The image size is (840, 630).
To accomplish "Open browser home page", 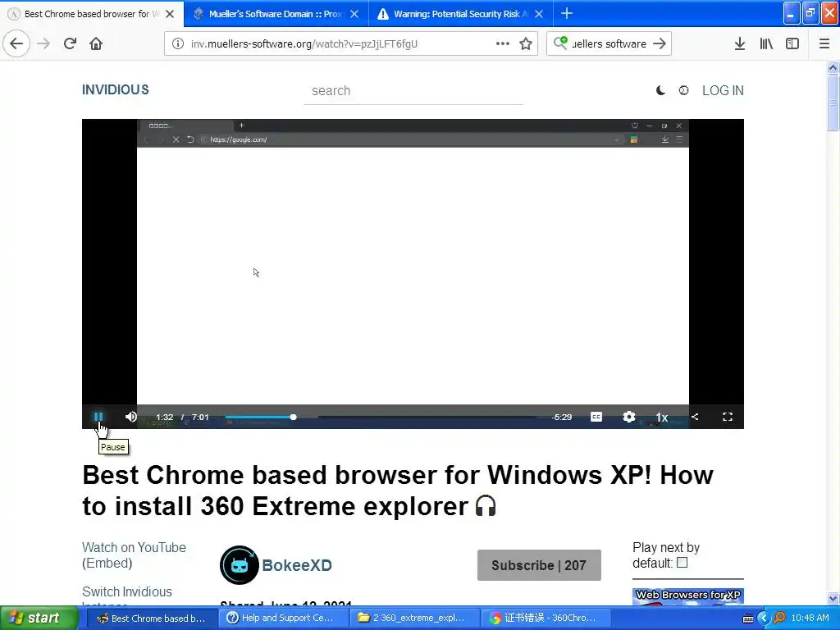I will click(x=96, y=43).
